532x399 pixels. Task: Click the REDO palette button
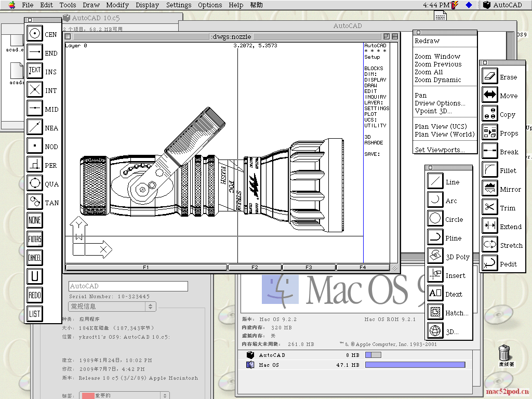[35, 295]
